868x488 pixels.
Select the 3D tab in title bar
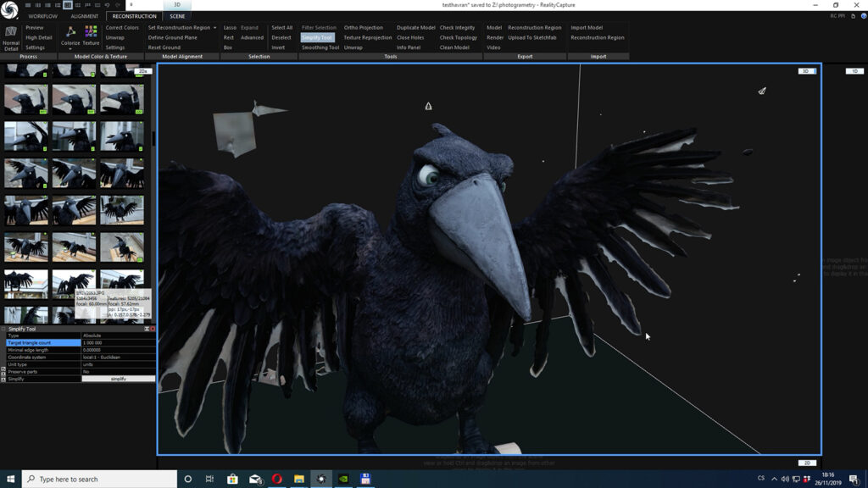point(177,4)
